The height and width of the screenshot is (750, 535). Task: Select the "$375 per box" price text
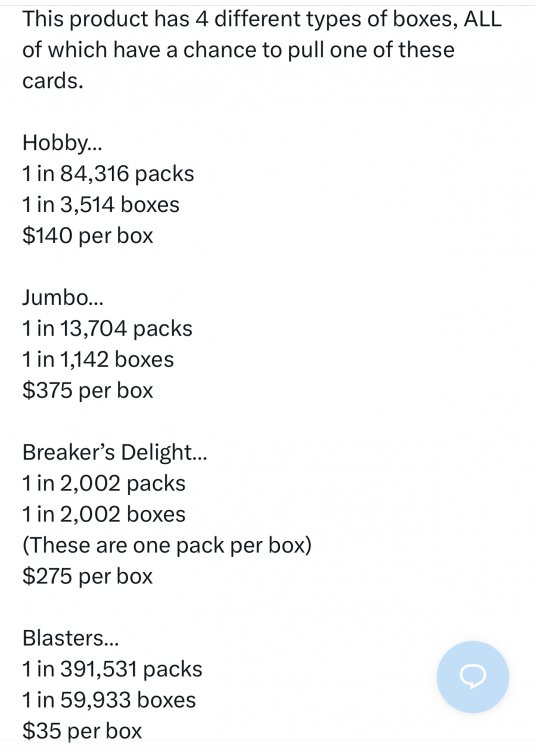pyautogui.click(x=87, y=391)
